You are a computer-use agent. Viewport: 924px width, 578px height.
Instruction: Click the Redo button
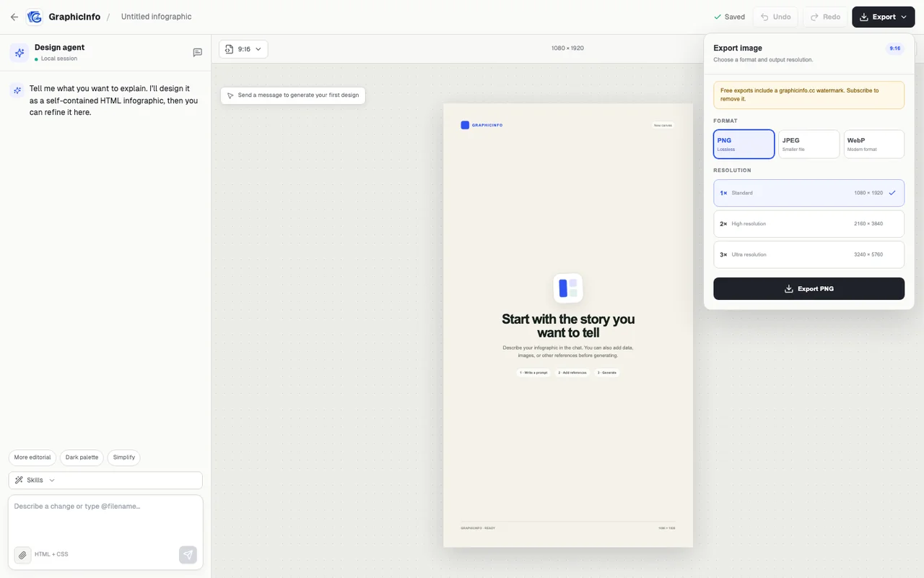click(825, 17)
